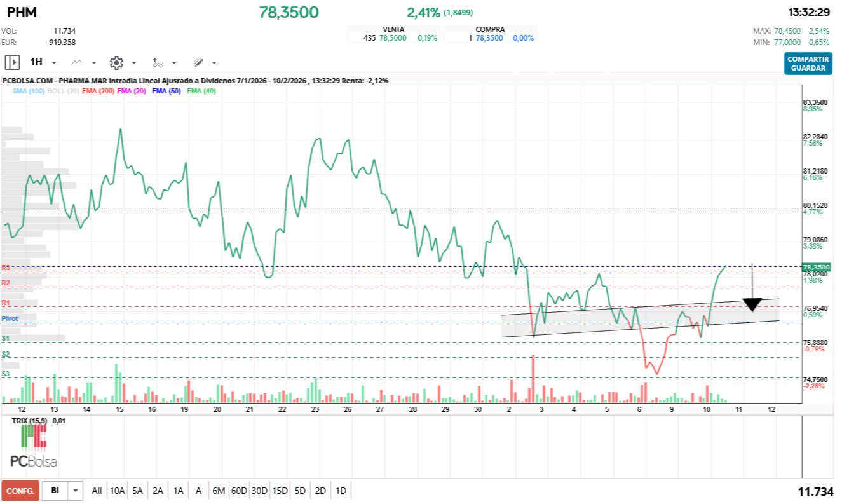Click the EMA (40) green color label

coord(202,90)
